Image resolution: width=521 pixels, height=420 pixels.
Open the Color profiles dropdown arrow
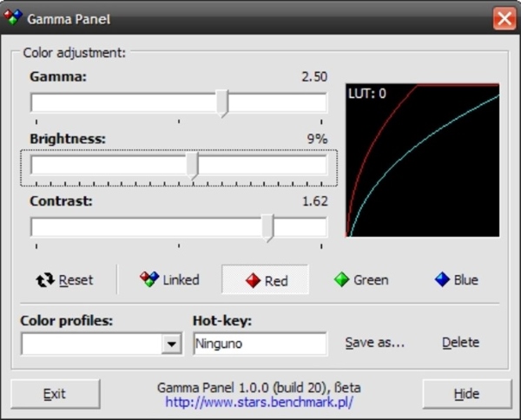171,344
